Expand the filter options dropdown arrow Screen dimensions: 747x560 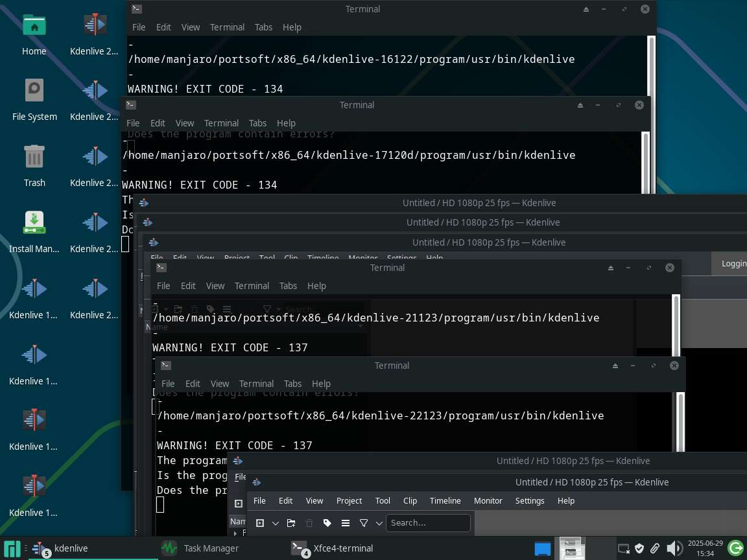coord(379,523)
